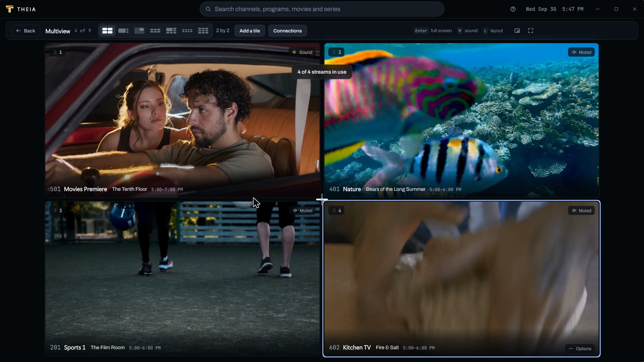Select the Movies Premiere video tile
Image resolution: width=644 pixels, height=362 pixels.
182,120
